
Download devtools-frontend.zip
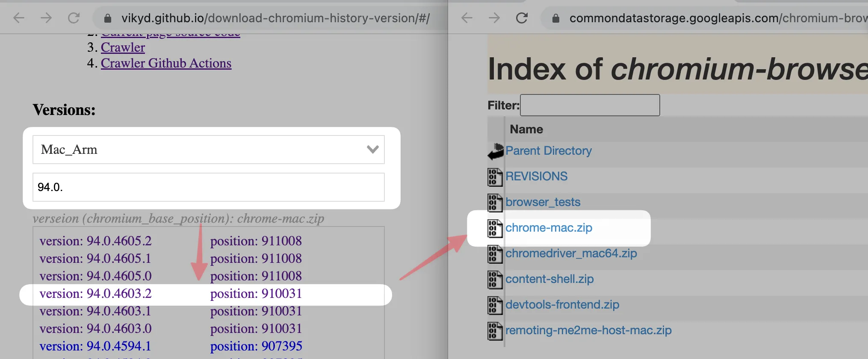point(562,304)
